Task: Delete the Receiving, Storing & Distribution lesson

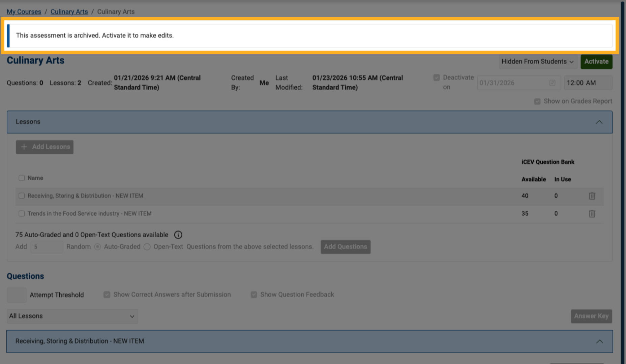Action: (592, 196)
